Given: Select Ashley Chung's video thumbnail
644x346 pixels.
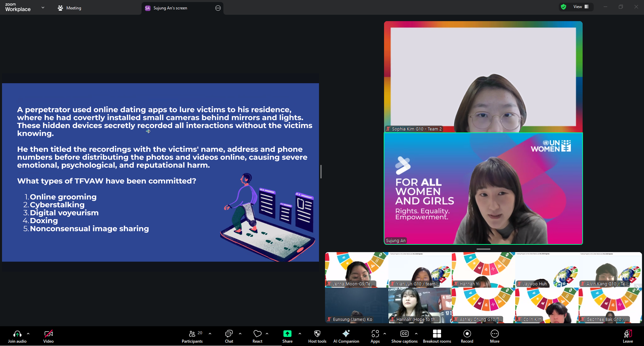Looking at the screenshot, I should [483, 305].
